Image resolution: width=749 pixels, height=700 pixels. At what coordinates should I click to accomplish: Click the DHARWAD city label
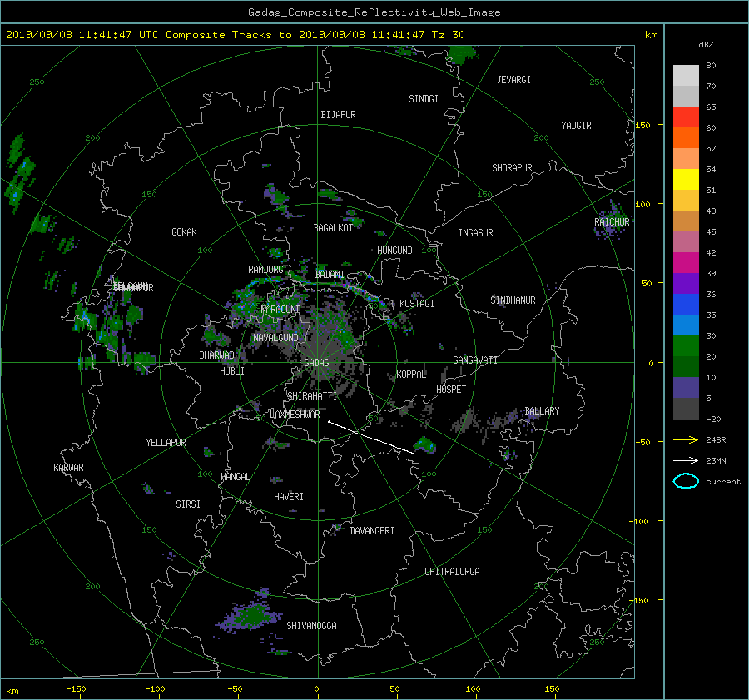pos(217,355)
